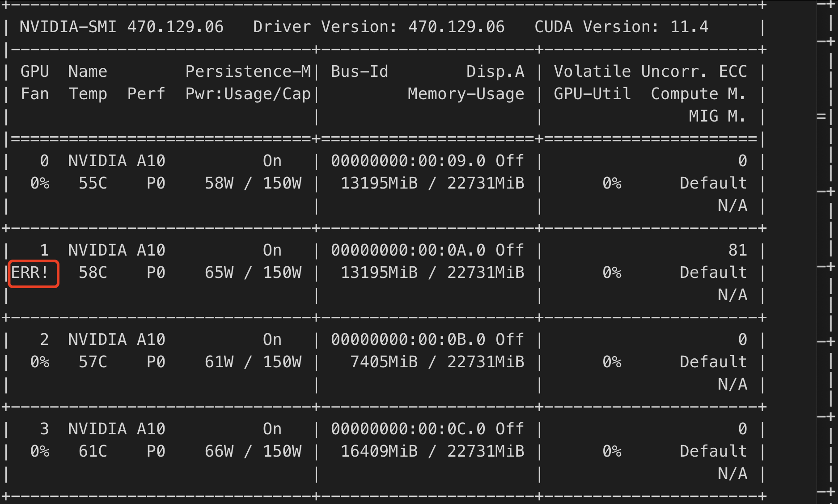Viewport: 838px width, 504px height.
Task: Click GPU 0's 13195MiB memory usage
Action: tap(432, 183)
